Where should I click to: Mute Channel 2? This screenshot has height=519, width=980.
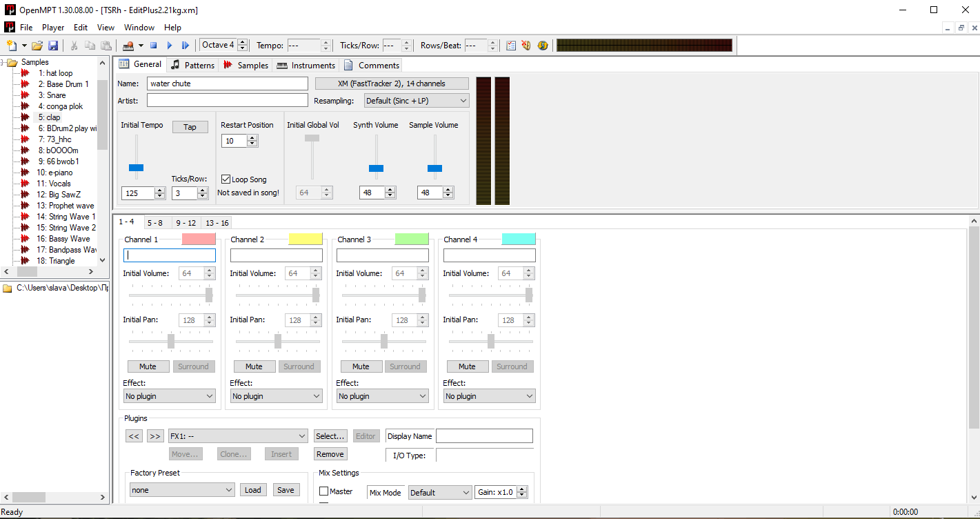(254, 366)
